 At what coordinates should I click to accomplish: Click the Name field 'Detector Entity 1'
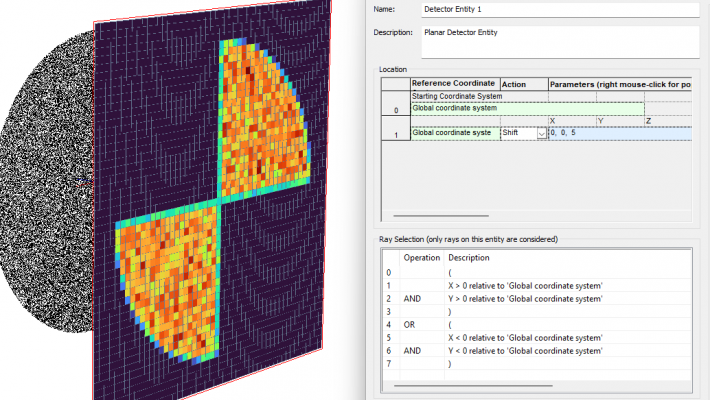click(x=560, y=10)
